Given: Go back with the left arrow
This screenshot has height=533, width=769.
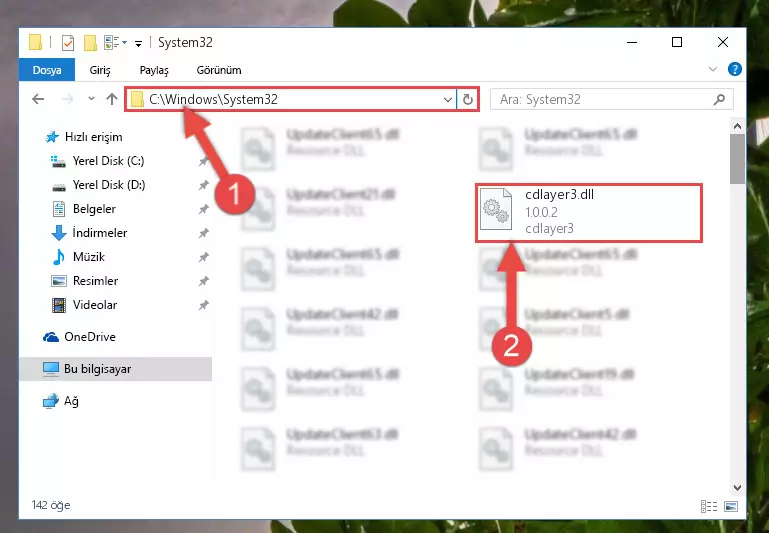Looking at the screenshot, I should [x=38, y=99].
